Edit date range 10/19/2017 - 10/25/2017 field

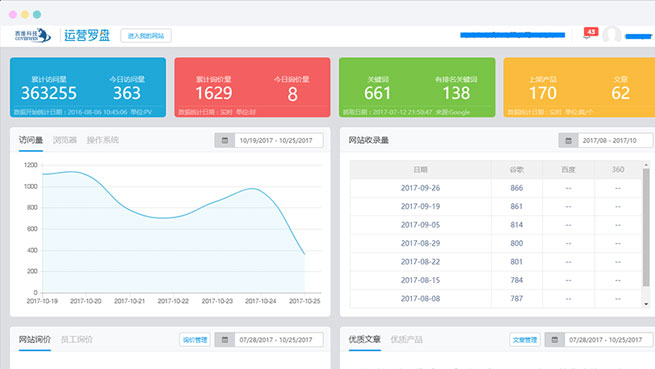[x=279, y=140]
